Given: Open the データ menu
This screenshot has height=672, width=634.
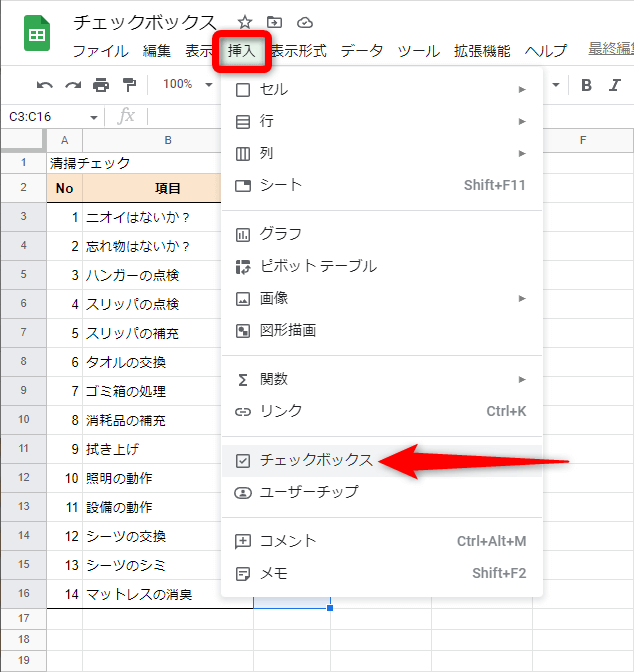Looking at the screenshot, I should coord(362,51).
